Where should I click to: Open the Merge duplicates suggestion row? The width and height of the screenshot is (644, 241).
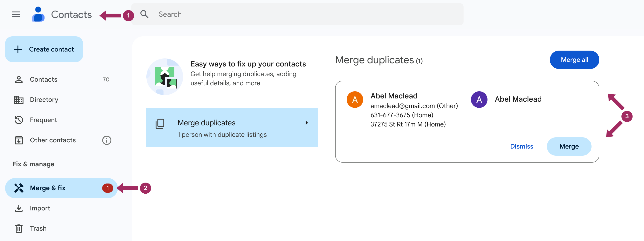tap(232, 128)
